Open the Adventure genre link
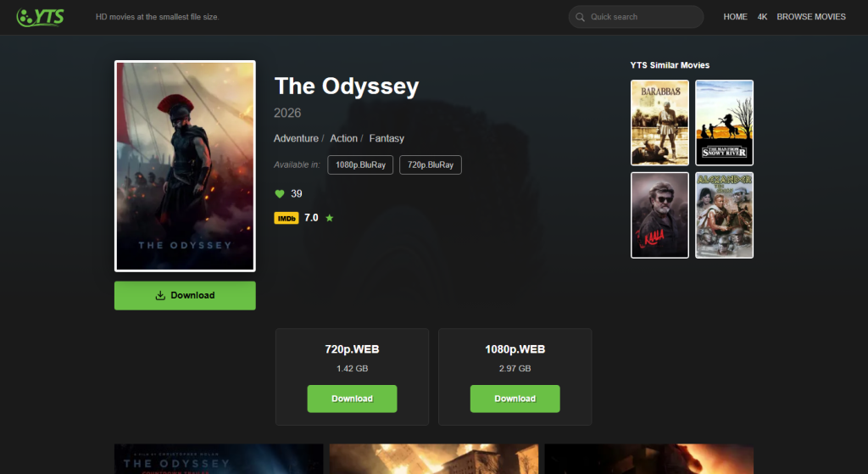Image resolution: width=868 pixels, height=474 pixels. click(x=296, y=138)
